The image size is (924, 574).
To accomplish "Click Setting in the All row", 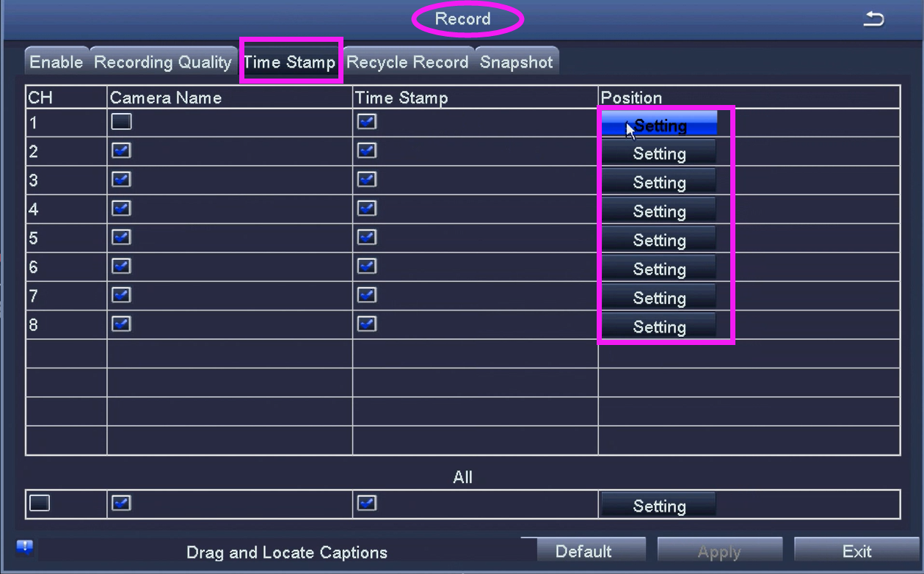I will pyautogui.click(x=658, y=504).
